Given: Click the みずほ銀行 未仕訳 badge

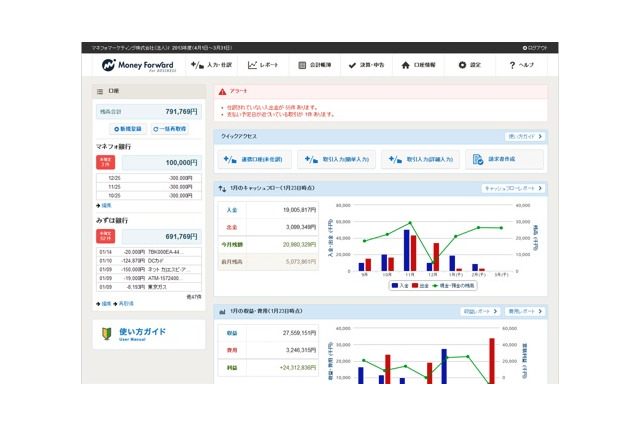Looking at the screenshot, I should (x=105, y=236).
